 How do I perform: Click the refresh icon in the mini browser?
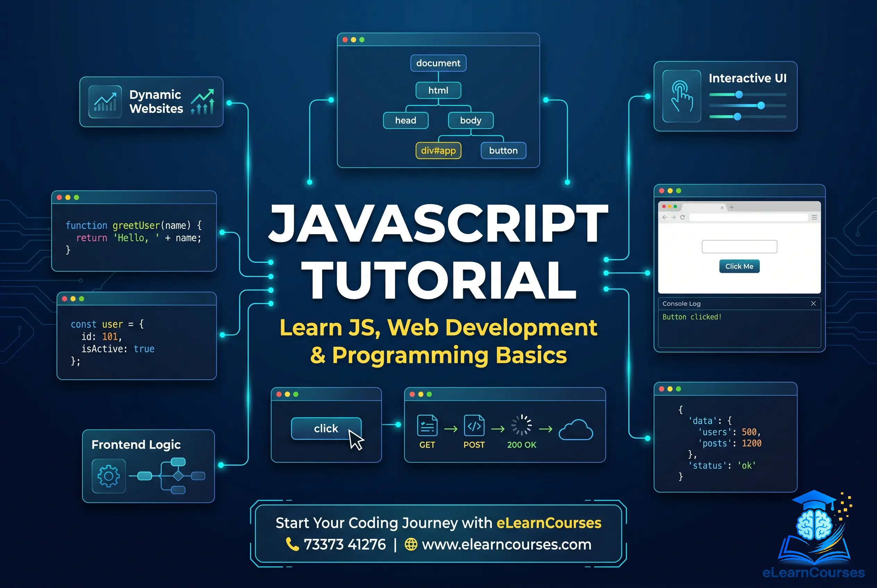click(x=683, y=217)
